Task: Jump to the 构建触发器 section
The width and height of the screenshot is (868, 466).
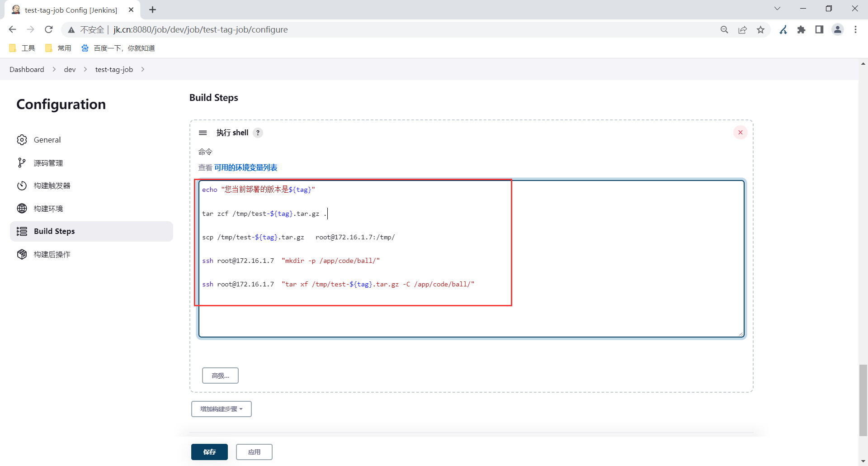Action: pos(91,185)
